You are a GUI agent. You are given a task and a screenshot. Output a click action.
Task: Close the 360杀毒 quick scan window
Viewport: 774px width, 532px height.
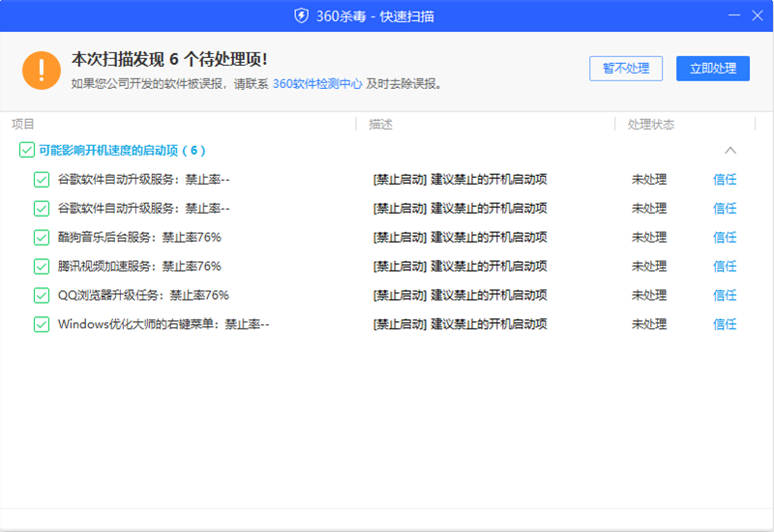click(758, 15)
